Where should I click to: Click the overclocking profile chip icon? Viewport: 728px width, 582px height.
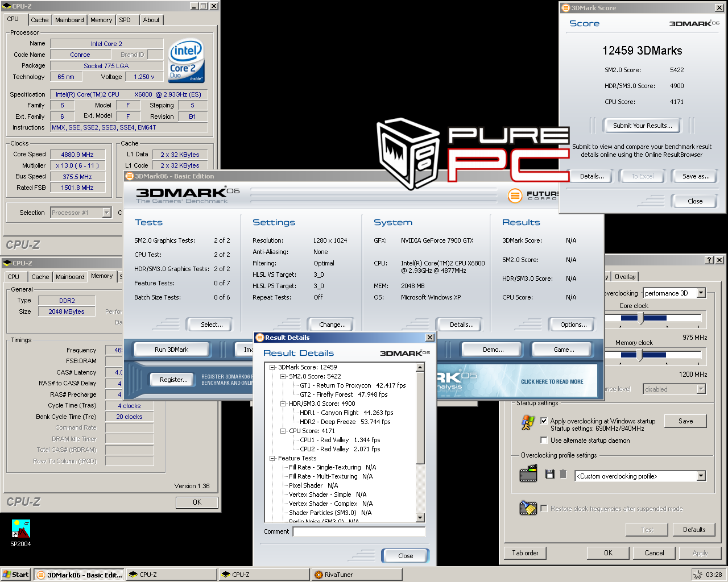(528, 473)
